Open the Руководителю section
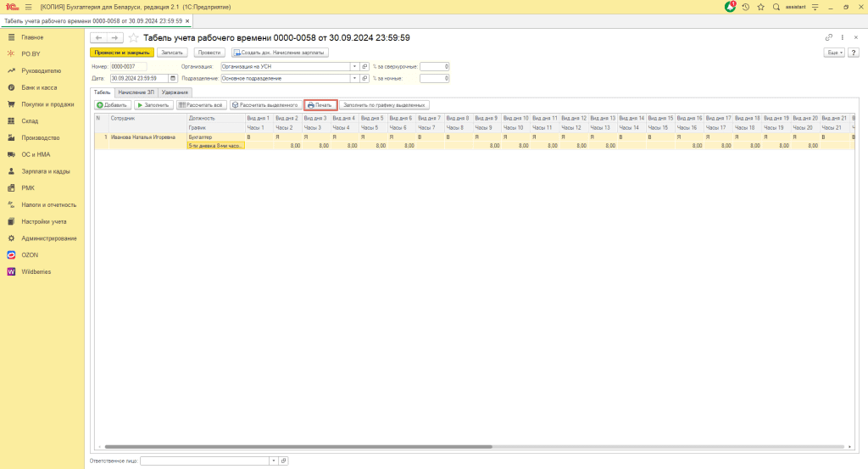 [42, 71]
